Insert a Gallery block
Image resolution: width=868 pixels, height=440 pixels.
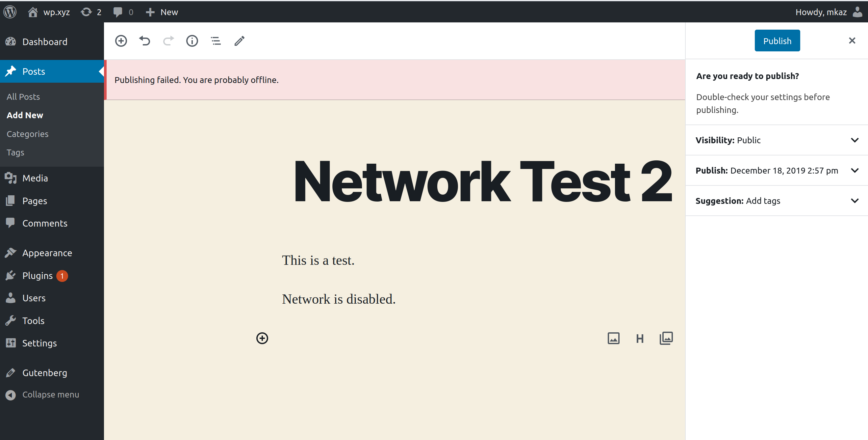click(x=666, y=338)
